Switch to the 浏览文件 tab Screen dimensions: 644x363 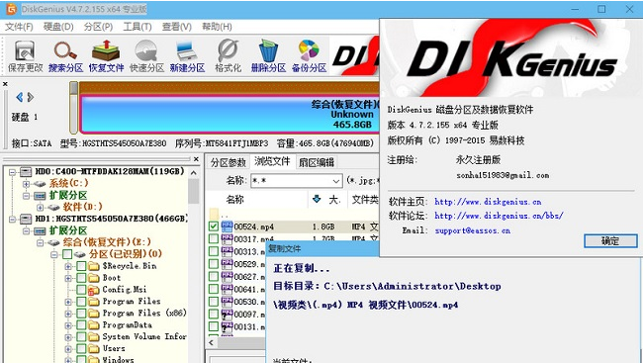[x=272, y=162]
